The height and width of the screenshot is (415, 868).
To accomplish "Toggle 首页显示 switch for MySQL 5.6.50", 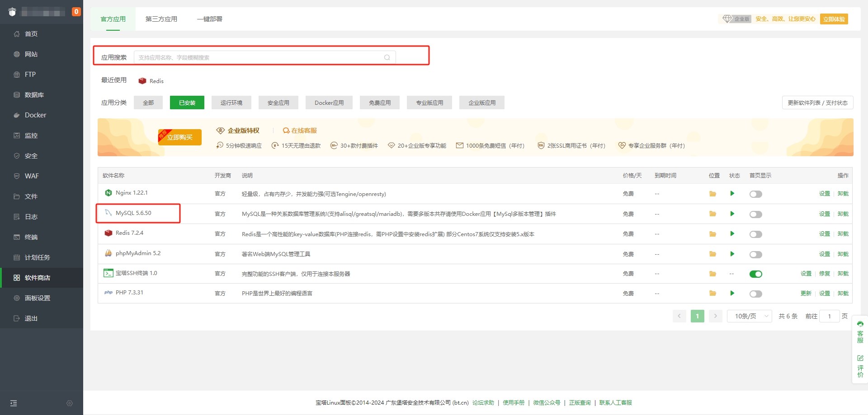I will click(x=756, y=214).
